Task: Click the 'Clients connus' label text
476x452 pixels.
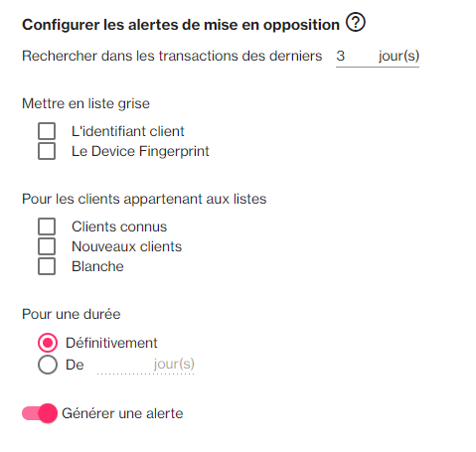Action: pyautogui.click(x=119, y=226)
